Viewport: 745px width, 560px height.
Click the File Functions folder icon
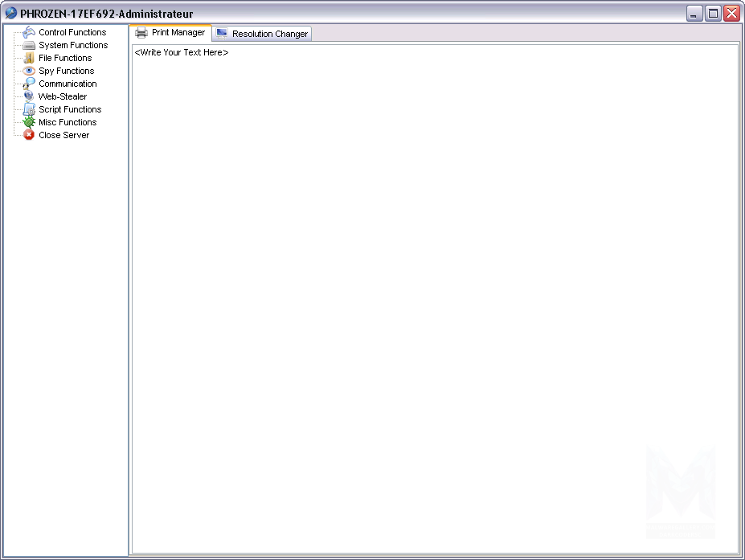pyautogui.click(x=29, y=58)
